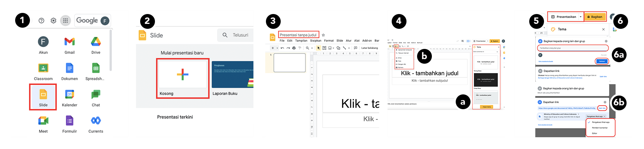Open the File menu
Screen dimensions: 644x149
[282, 41]
